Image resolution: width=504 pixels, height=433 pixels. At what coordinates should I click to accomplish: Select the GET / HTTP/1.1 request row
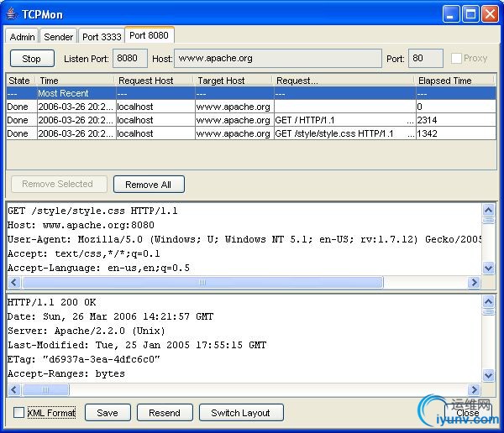(x=251, y=120)
